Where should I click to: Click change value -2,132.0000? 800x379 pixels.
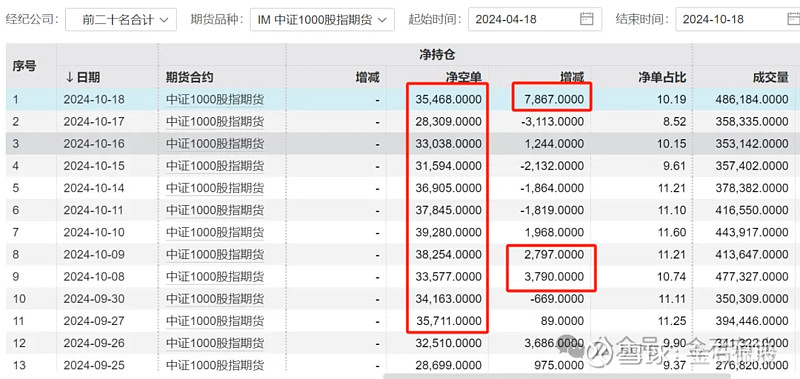(x=553, y=166)
